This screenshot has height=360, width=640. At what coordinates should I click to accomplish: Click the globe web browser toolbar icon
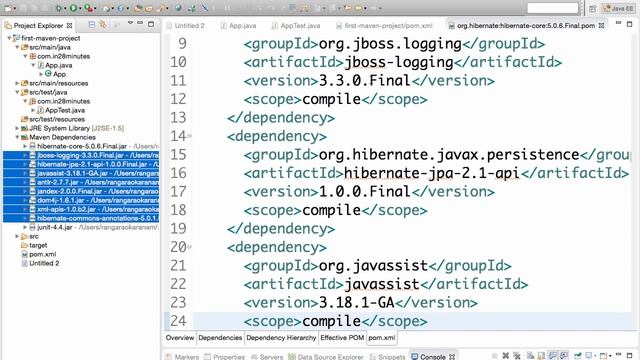pyautogui.click(x=178, y=8)
